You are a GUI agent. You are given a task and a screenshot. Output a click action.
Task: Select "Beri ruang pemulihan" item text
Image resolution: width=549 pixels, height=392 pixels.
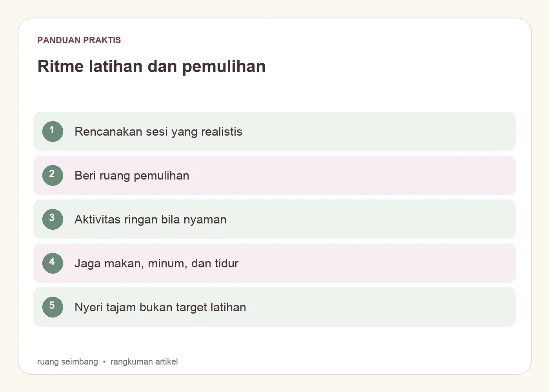[x=132, y=176]
